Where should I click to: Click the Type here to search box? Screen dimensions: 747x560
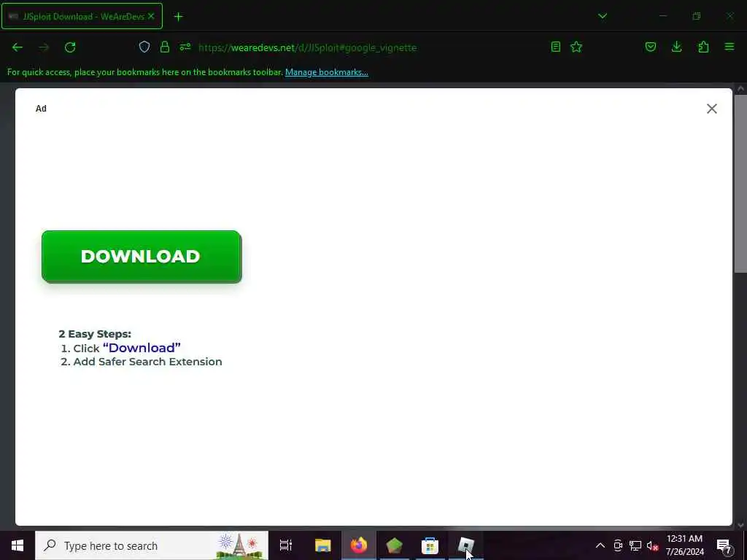[152, 545]
